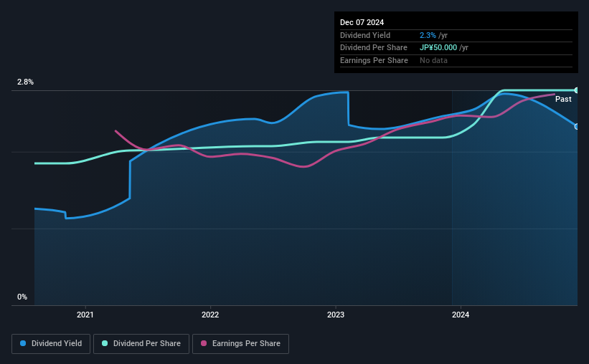The width and height of the screenshot is (589, 364).
Task: Click the 'Dec 07 2024' tooltip date
Action: [362, 22]
